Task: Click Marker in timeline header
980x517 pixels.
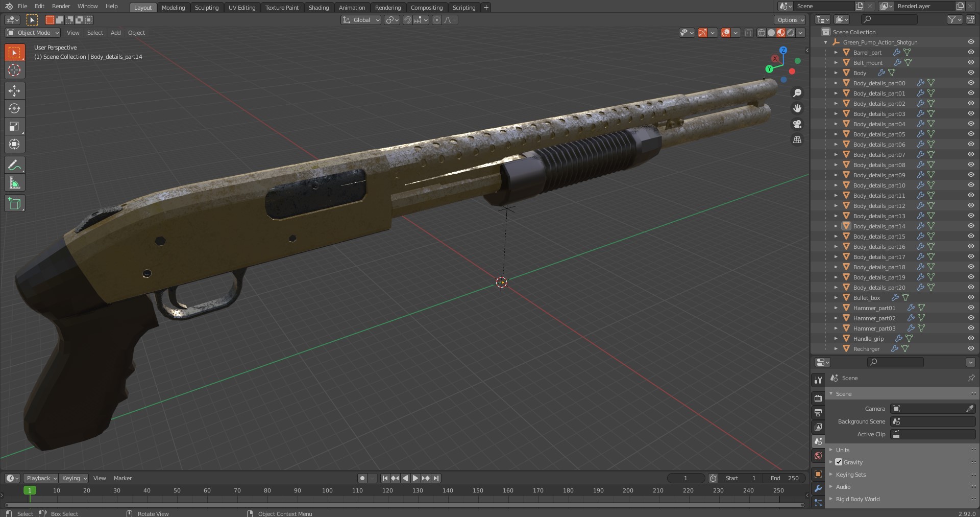Action: pos(122,478)
